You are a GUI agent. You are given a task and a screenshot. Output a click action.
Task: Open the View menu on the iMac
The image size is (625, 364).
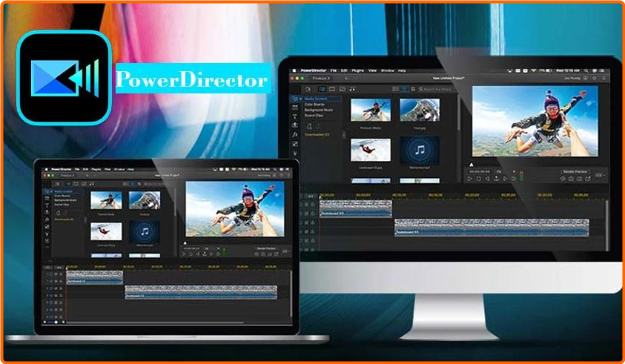pyautogui.click(x=373, y=70)
